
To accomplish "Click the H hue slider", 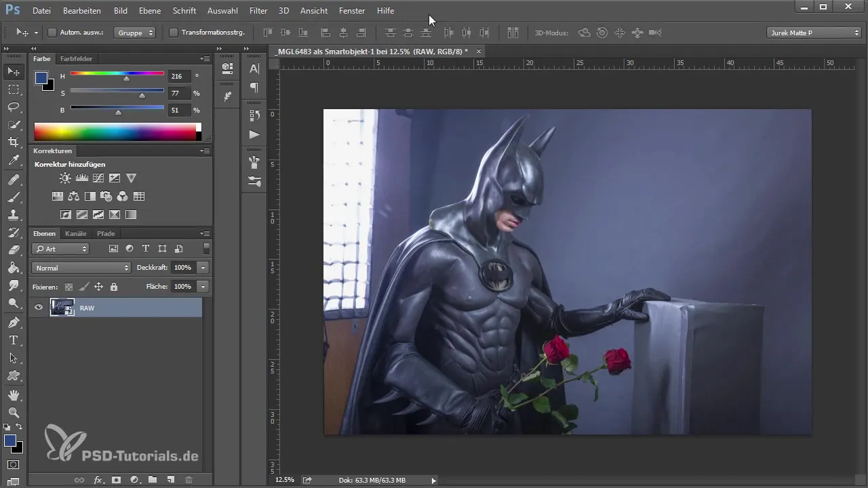I will pyautogui.click(x=117, y=73).
